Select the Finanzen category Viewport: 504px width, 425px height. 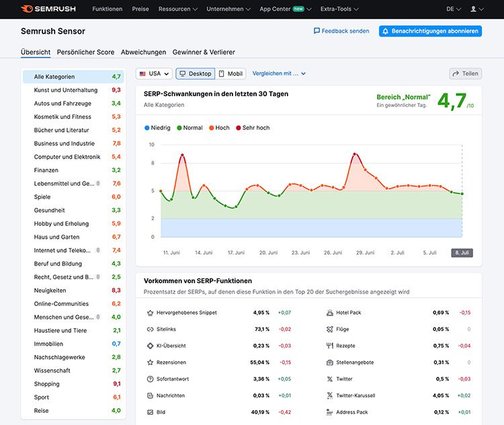[73, 170]
